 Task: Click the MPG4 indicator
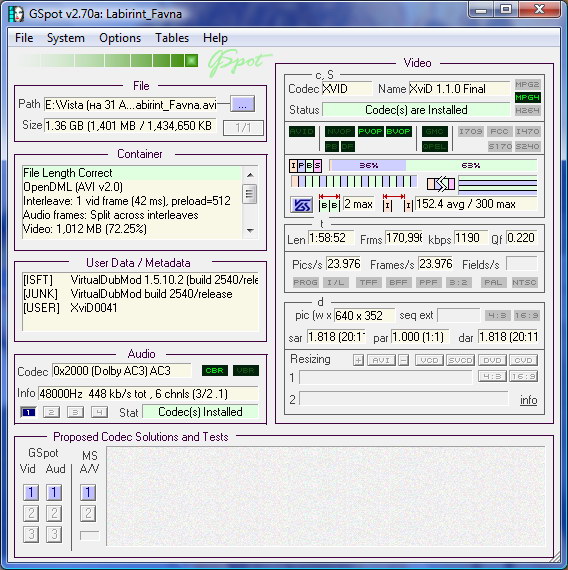(x=527, y=97)
